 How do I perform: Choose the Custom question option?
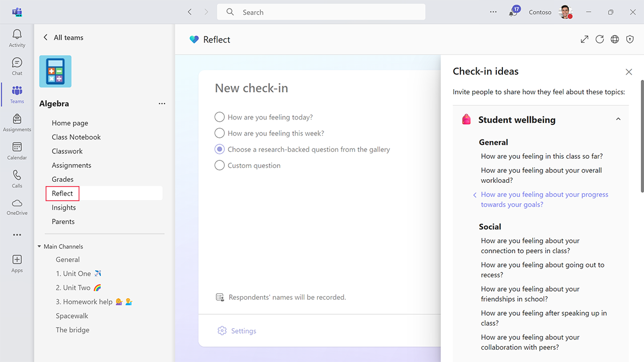point(219,165)
